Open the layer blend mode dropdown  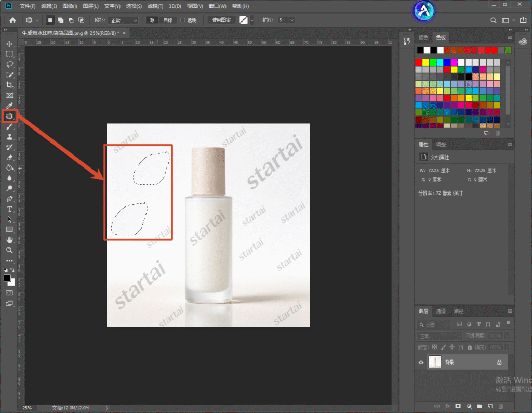click(x=440, y=336)
